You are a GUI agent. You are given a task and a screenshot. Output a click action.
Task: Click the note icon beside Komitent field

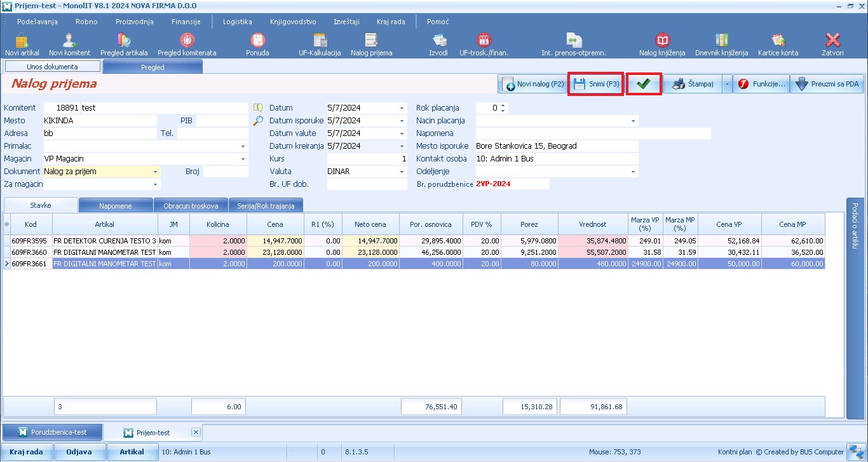pyautogui.click(x=257, y=108)
